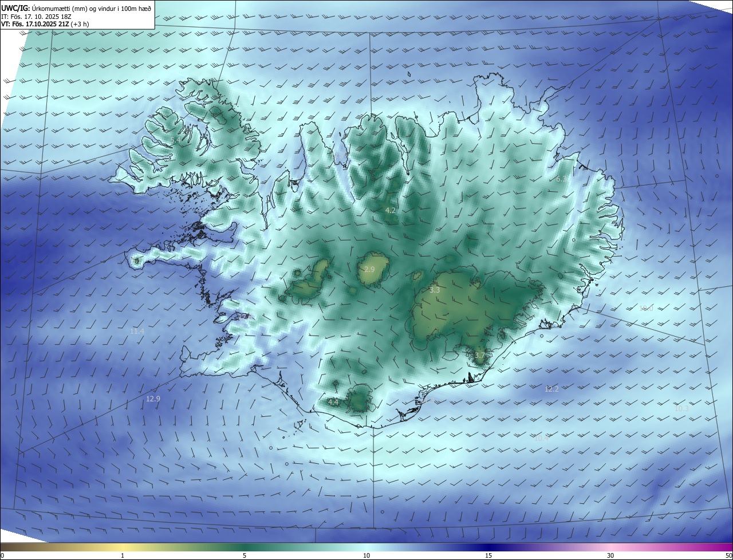The image size is (733, 560).
Task: Click the 12.9 value in the southwest sea
Action: [153, 399]
